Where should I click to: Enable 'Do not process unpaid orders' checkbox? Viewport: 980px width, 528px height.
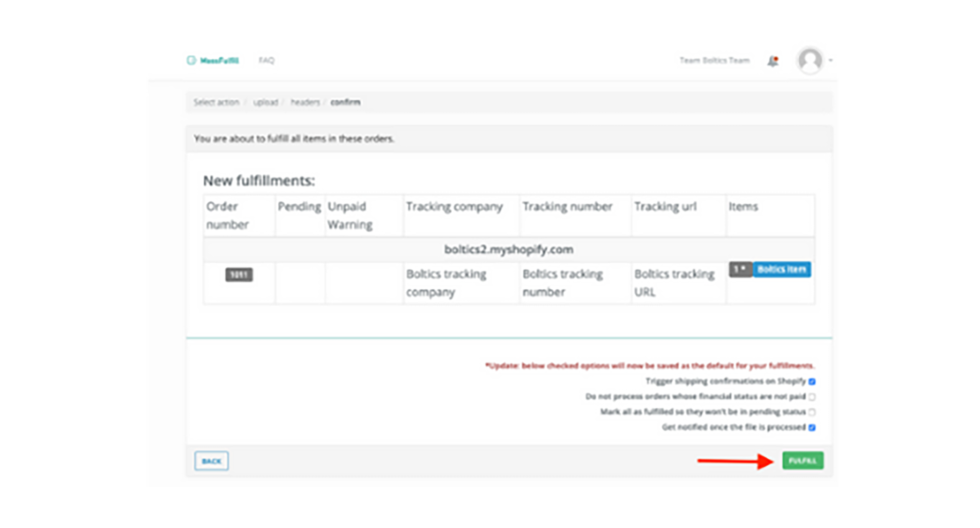(812, 397)
